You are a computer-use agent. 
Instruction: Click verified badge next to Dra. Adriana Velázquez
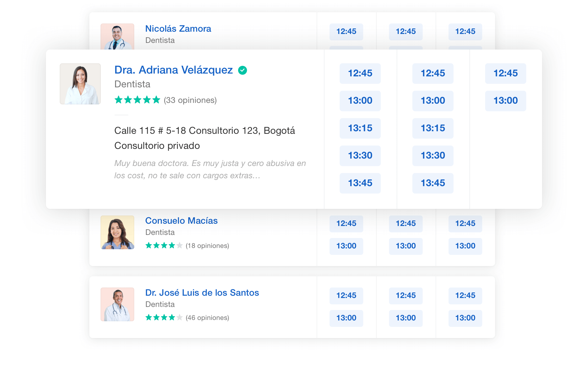tap(242, 70)
